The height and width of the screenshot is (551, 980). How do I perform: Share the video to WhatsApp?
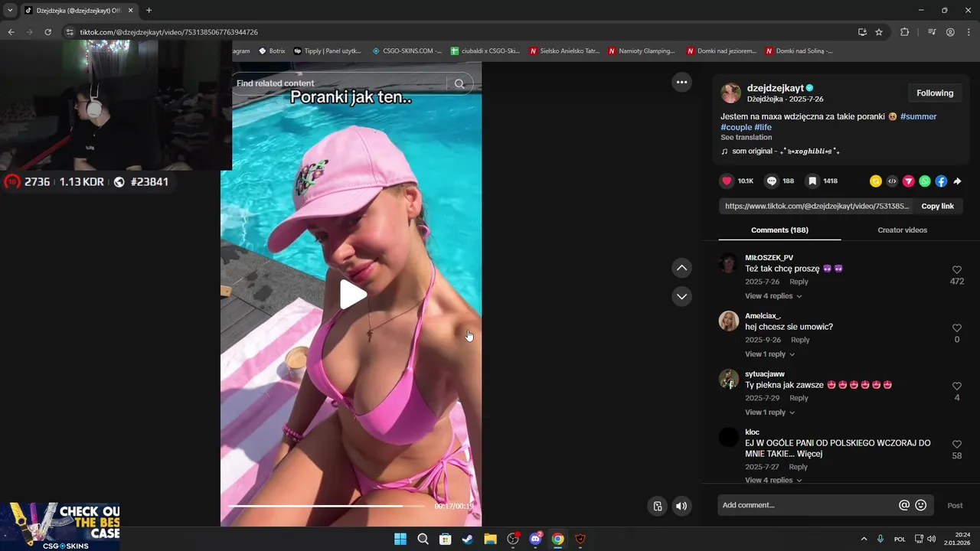(925, 181)
